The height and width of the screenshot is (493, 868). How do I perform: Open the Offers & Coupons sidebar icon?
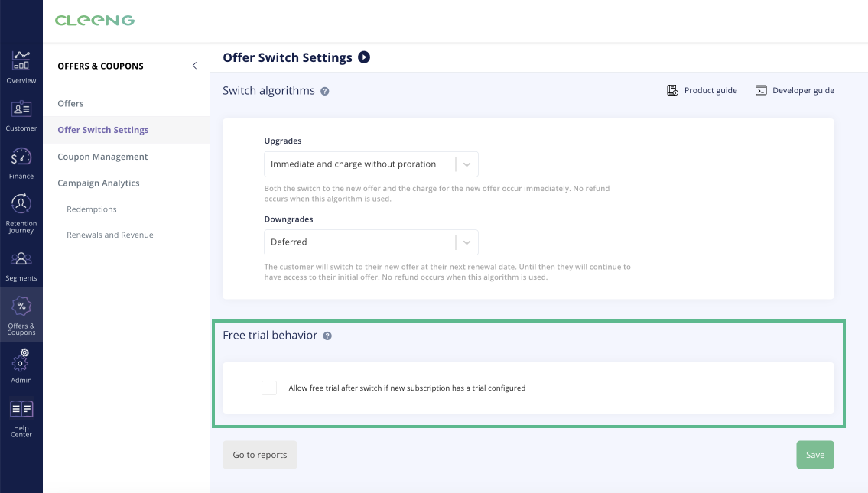[x=21, y=306]
